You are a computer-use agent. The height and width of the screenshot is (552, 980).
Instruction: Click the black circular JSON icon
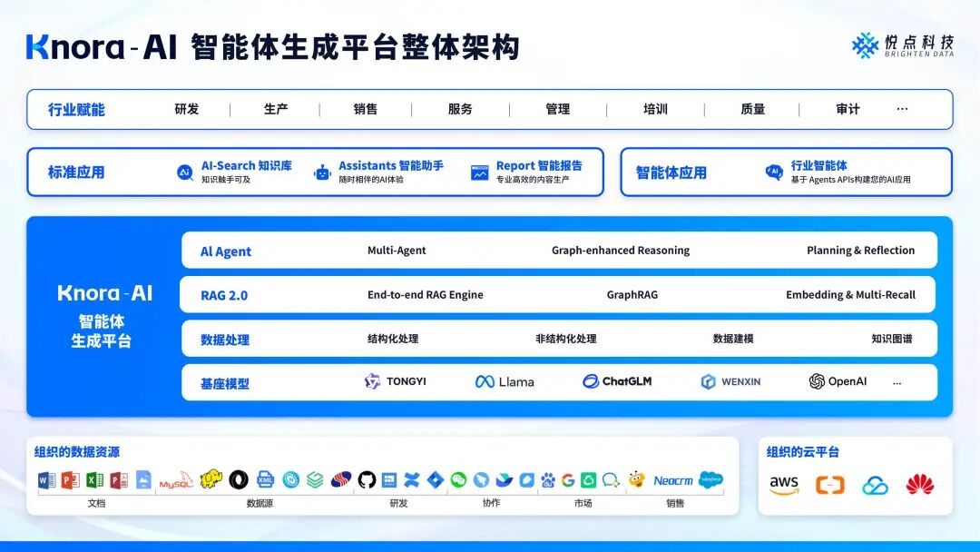pyautogui.click(x=239, y=479)
